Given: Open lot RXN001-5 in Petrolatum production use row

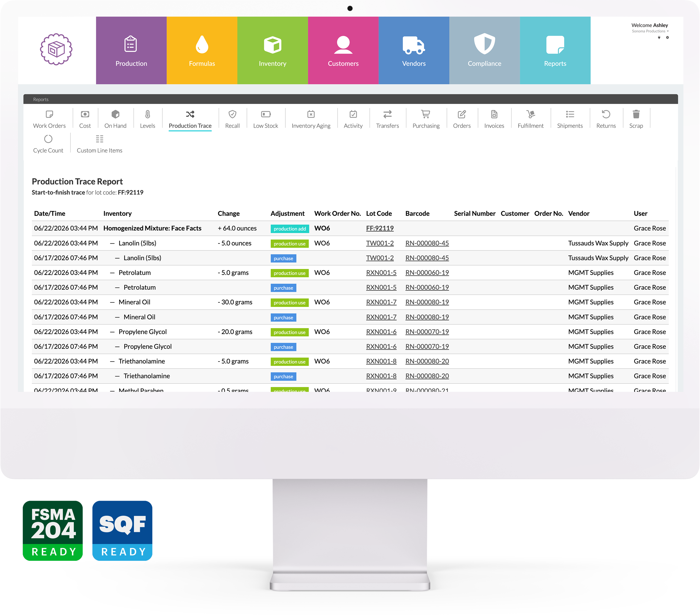Looking at the screenshot, I should click(x=381, y=272).
